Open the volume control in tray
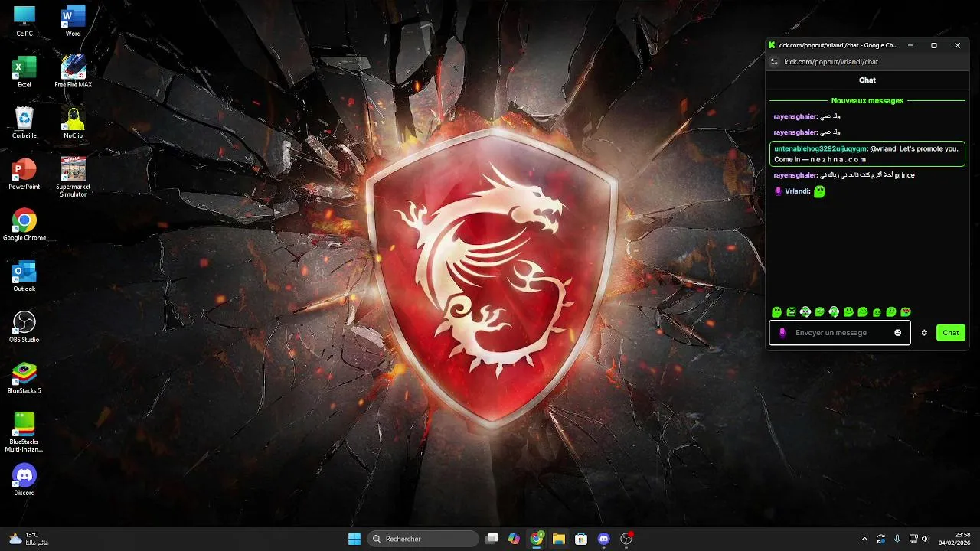 pos(925,539)
